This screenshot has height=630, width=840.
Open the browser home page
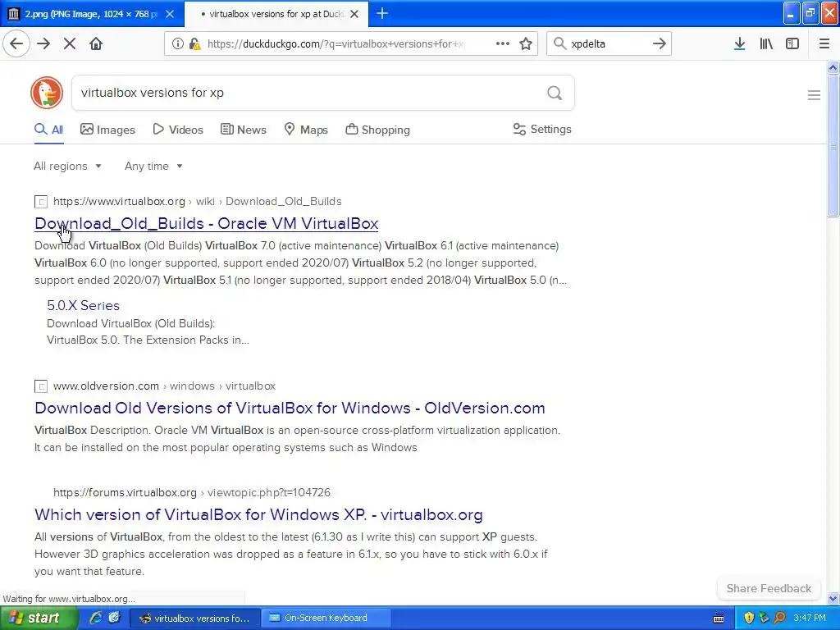tap(96, 43)
